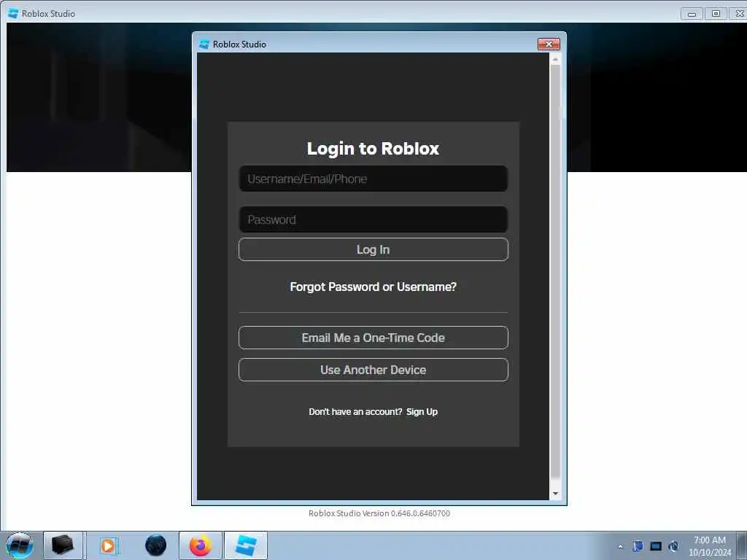Click Roblox Studio icon in main title bar
This screenshot has height=560, width=747.
click(x=13, y=13)
